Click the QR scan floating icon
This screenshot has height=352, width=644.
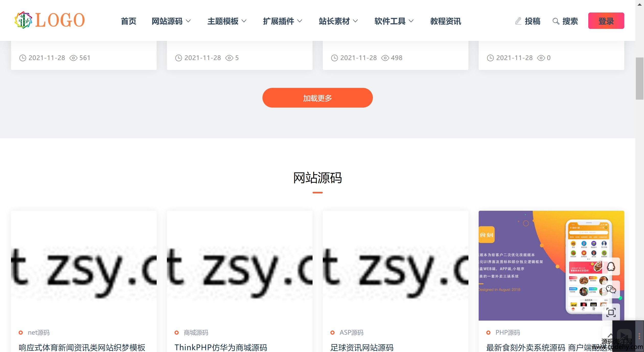pyautogui.click(x=611, y=312)
